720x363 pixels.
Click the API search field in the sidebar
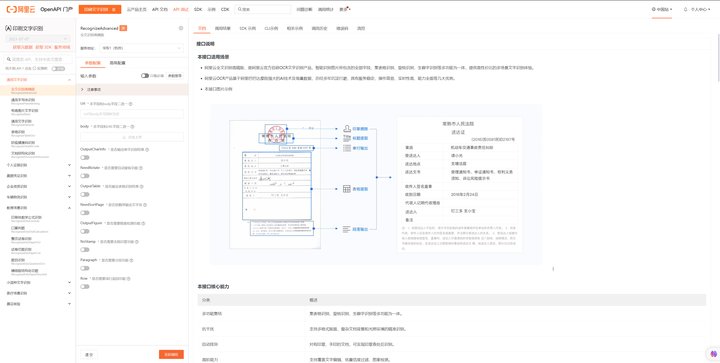point(39,59)
